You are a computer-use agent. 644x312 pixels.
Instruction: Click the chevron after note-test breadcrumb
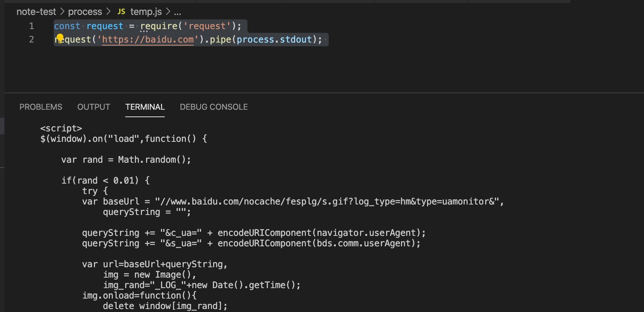point(62,12)
